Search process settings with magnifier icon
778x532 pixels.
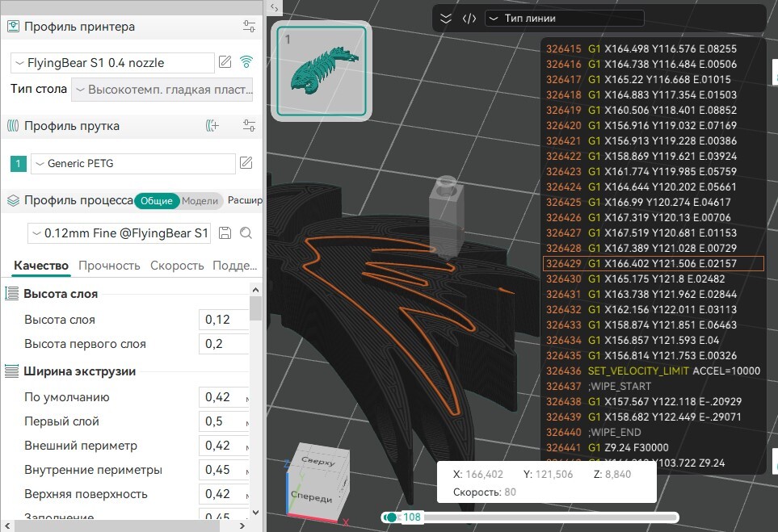pos(246,233)
